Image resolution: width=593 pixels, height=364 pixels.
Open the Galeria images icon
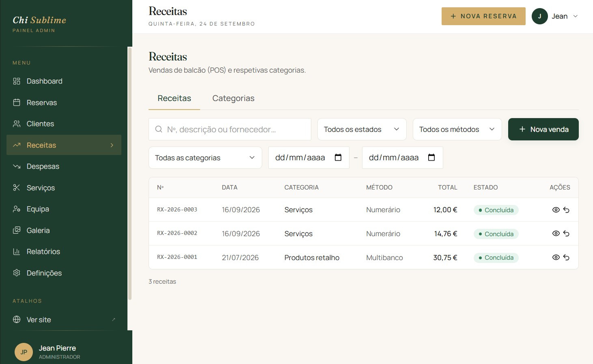[17, 230]
